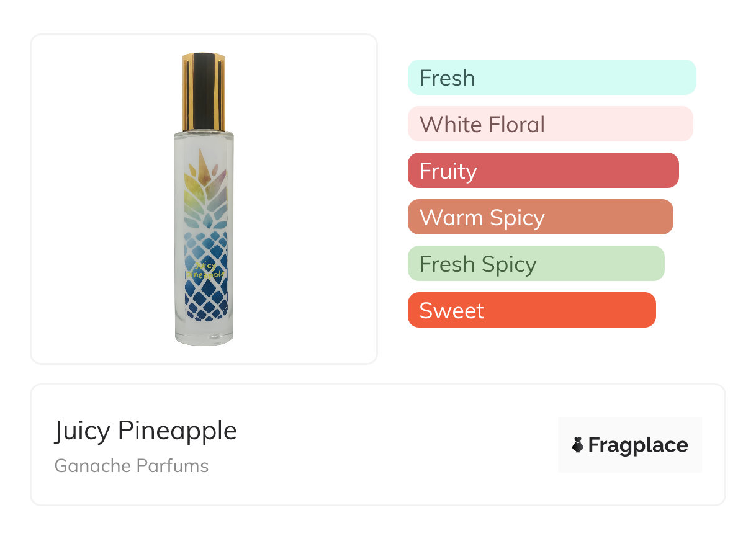Click the Fruity accord bar
Screen dimensions: 756x536
[543, 171]
